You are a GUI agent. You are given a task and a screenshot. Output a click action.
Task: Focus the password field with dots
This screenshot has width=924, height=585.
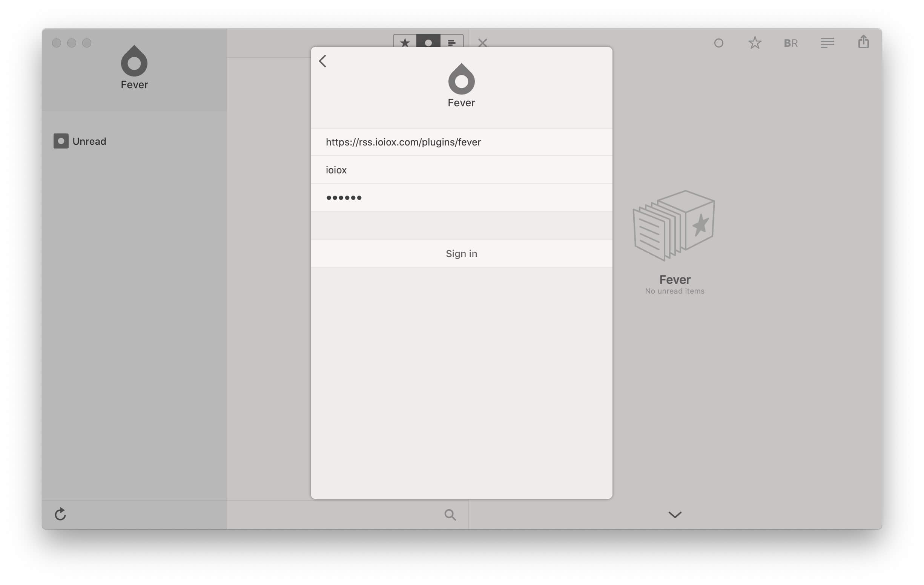coord(461,198)
